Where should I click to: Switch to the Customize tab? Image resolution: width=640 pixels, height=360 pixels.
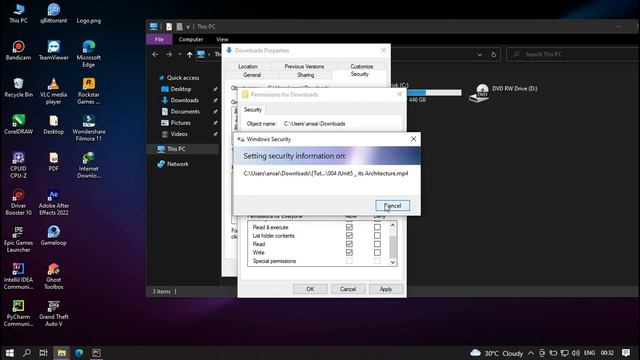coord(362,66)
